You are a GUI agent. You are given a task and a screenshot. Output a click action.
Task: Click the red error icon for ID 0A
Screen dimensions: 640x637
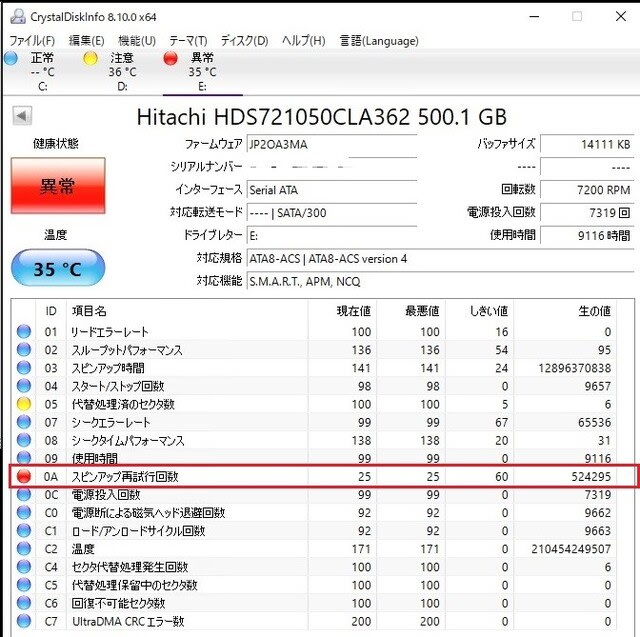pos(24,476)
